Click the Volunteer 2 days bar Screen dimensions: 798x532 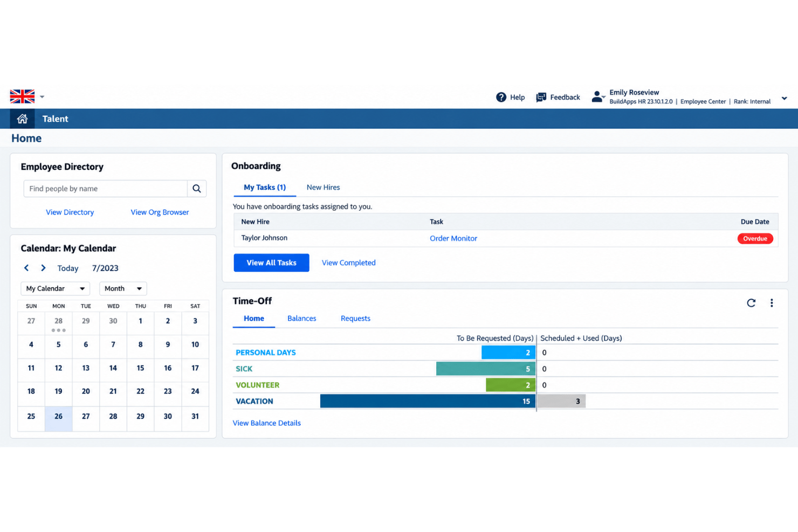511,385
